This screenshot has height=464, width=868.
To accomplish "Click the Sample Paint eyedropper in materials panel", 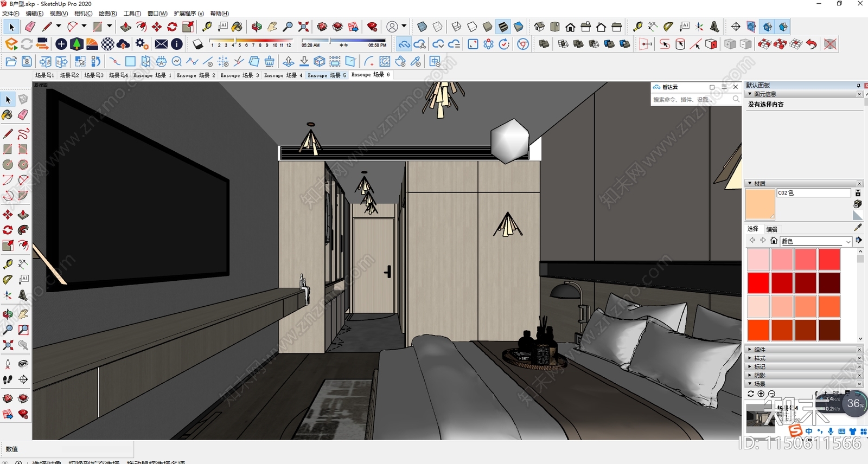I will coord(858,228).
